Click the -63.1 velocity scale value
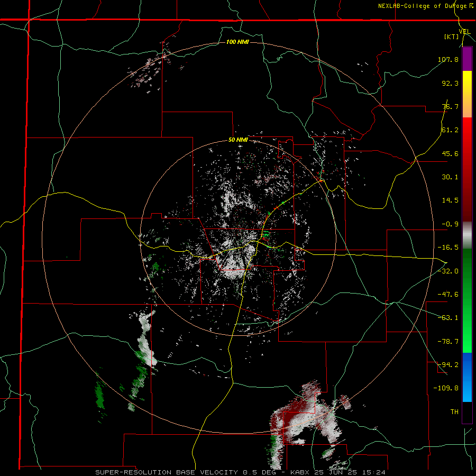The width and height of the screenshot is (476, 476). pos(448,318)
